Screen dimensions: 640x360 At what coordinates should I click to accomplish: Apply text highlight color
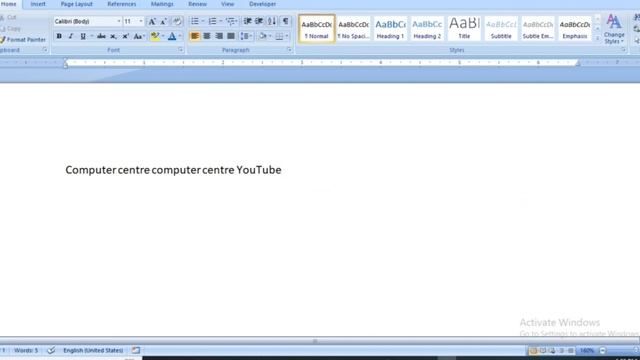point(155,36)
